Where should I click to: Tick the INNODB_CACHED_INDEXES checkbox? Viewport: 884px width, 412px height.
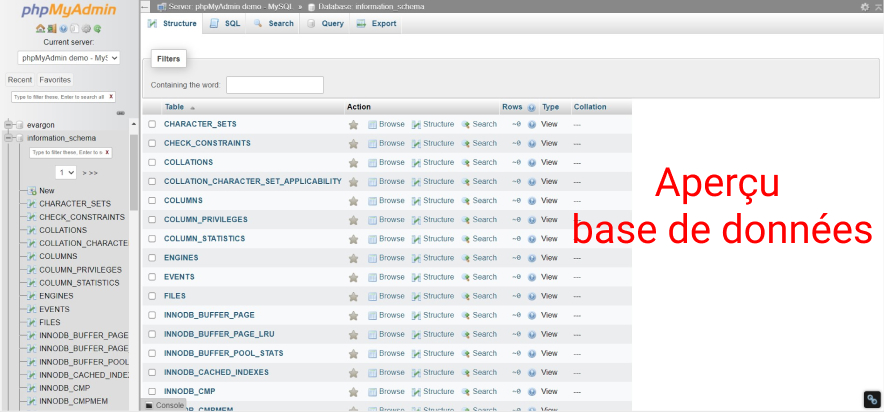pos(152,373)
